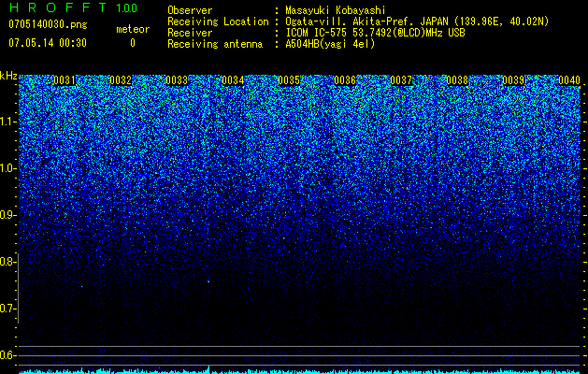Click the meteor count value 0
Image resolution: width=588 pixels, height=374 pixels.
(x=133, y=43)
